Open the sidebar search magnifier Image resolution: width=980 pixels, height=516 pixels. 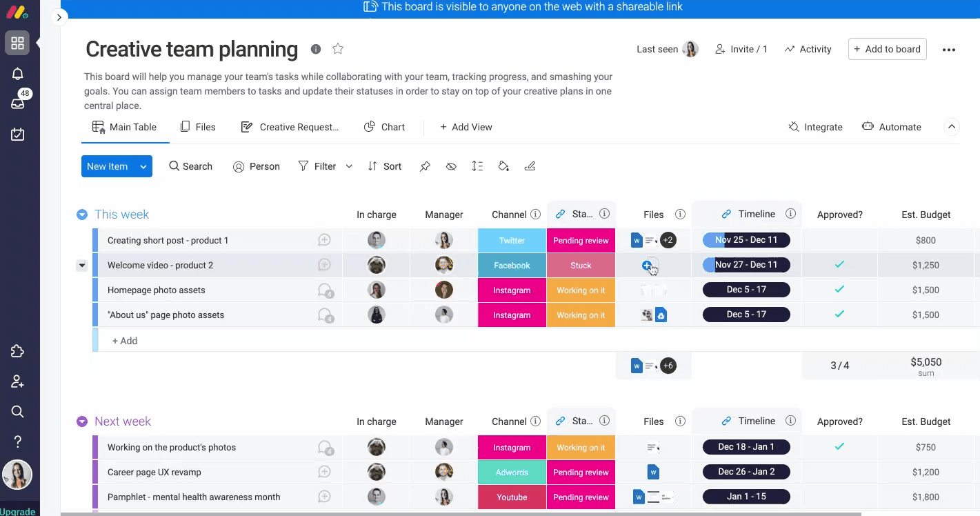click(x=17, y=412)
